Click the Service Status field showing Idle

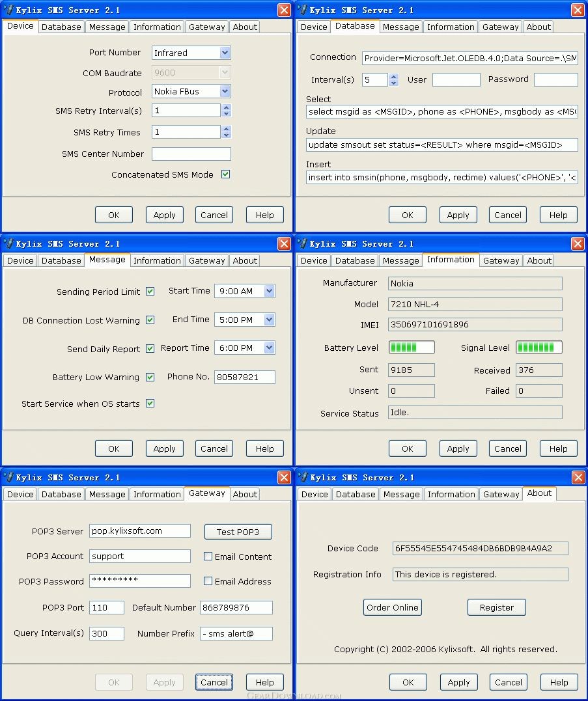(x=475, y=412)
